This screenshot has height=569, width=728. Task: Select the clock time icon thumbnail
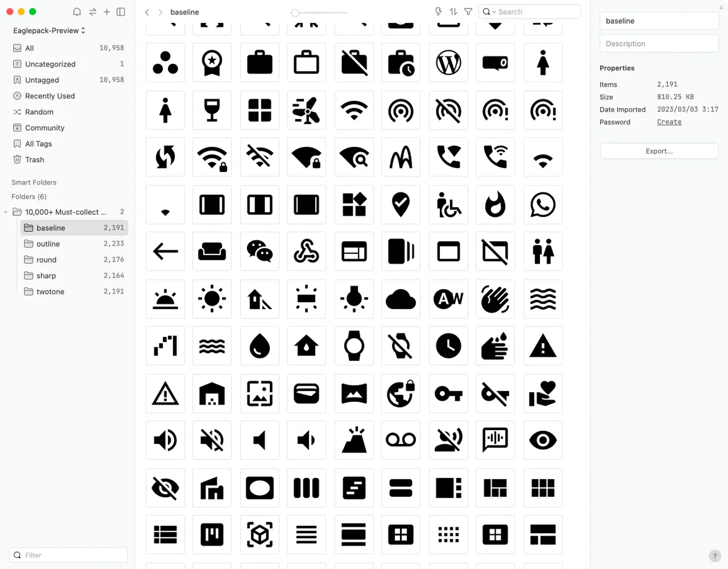[x=448, y=346]
